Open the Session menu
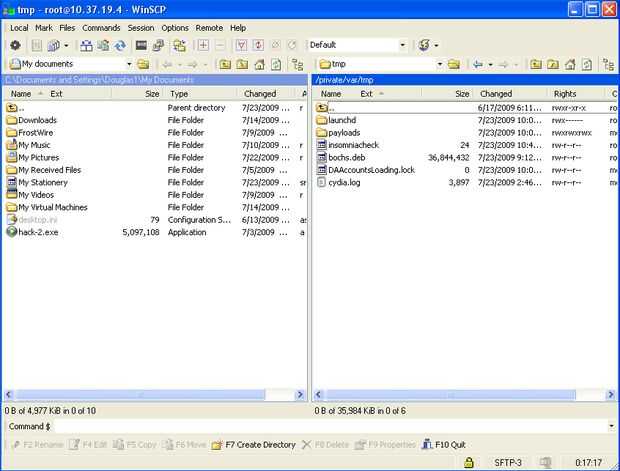 141,28
